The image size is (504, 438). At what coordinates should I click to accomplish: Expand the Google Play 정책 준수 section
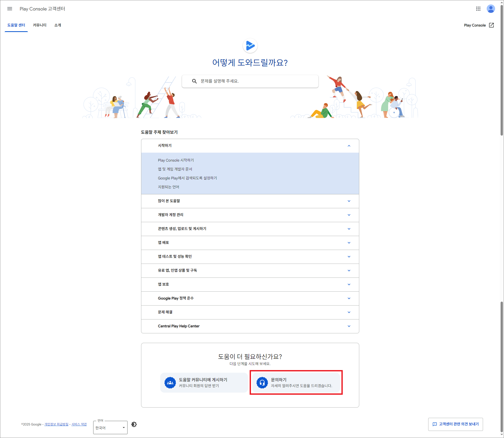pos(349,298)
